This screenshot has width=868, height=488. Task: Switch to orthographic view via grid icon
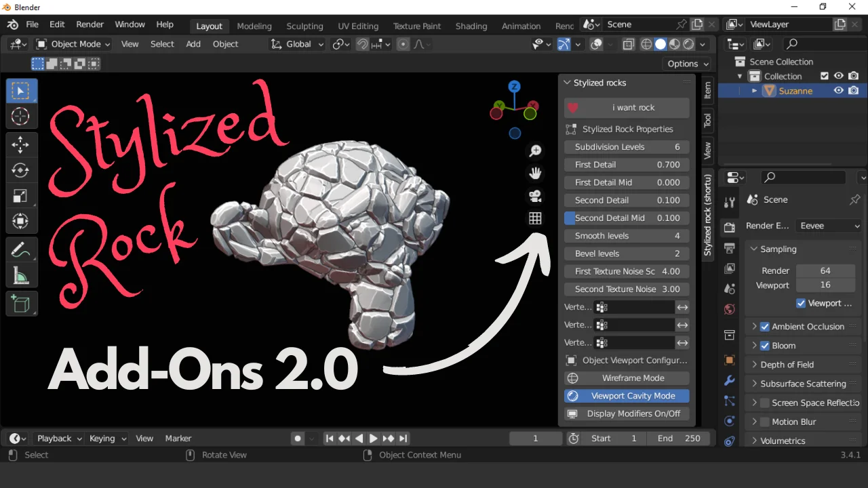click(535, 218)
